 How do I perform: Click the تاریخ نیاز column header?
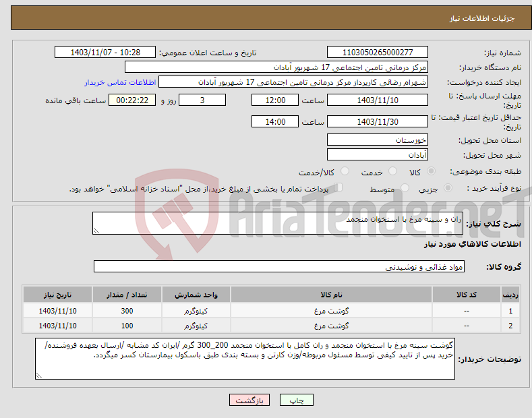tap(57, 295)
